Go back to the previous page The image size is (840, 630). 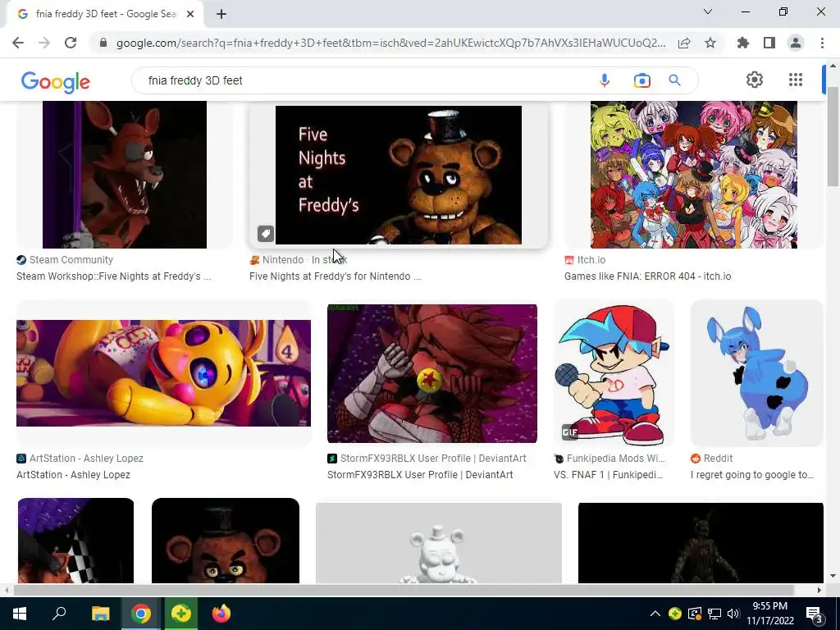pos(18,43)
